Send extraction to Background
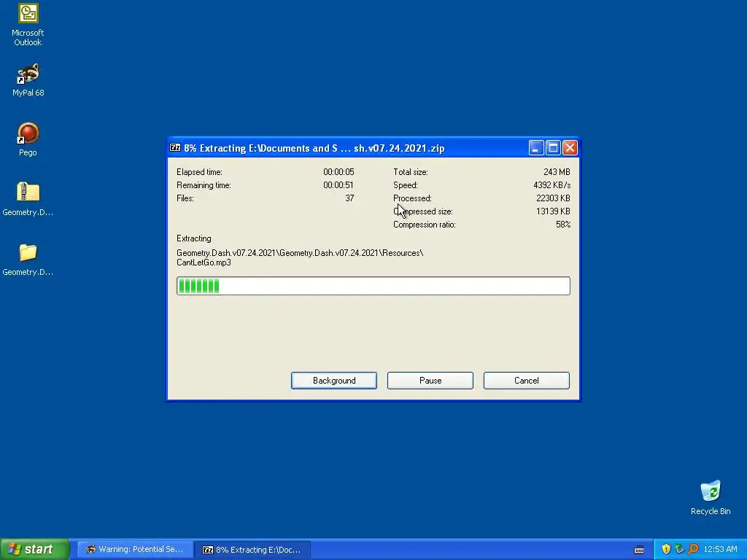Image resolution: width=747 pixels, height=560 pixels. tap(334, 381)
